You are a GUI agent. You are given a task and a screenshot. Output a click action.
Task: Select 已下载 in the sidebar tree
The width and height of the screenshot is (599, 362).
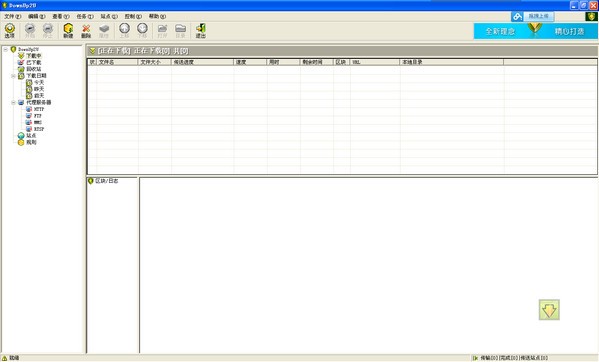click(34, 63)
